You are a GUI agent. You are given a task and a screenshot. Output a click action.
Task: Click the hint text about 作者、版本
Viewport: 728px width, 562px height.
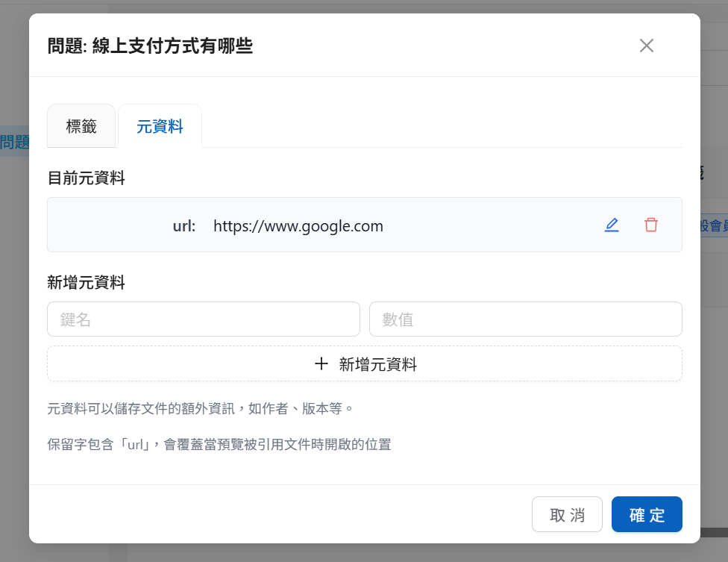pyautogui.click(x=199, y=409)
